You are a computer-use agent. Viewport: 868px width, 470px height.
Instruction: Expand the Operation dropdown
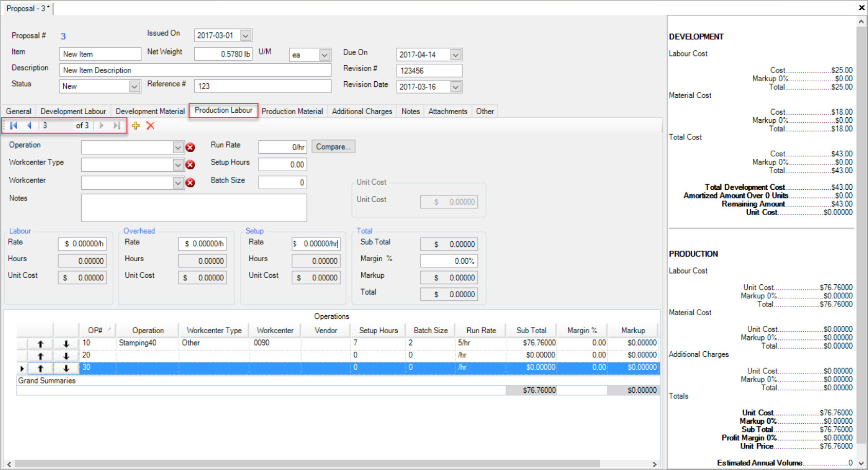(178, 148)
